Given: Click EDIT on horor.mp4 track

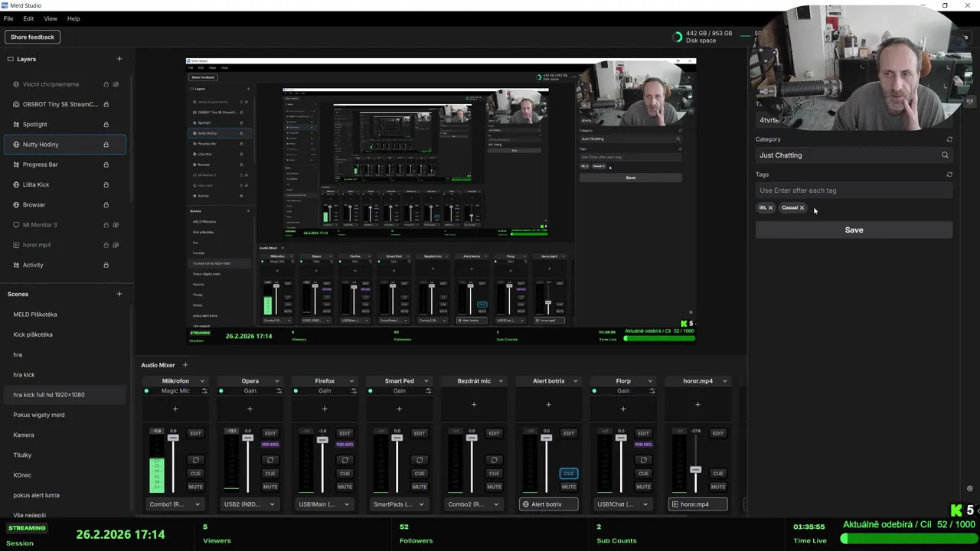Looking at the screenshot, I should click(x=717, y=433).
